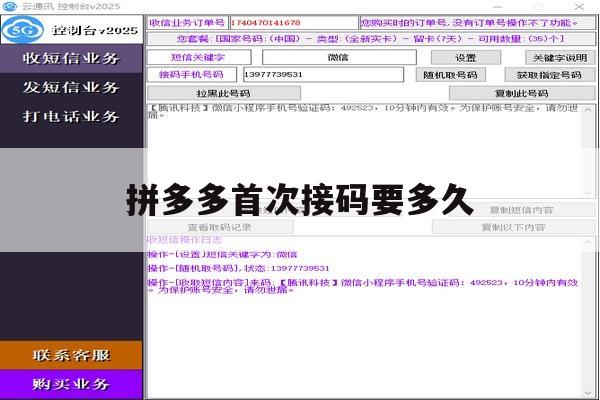Image resolution: width=600 pixels, height=400 pixels.
Task: Click 购买业务 purple button
Action: pyautogui.click(x=71, y=384)
